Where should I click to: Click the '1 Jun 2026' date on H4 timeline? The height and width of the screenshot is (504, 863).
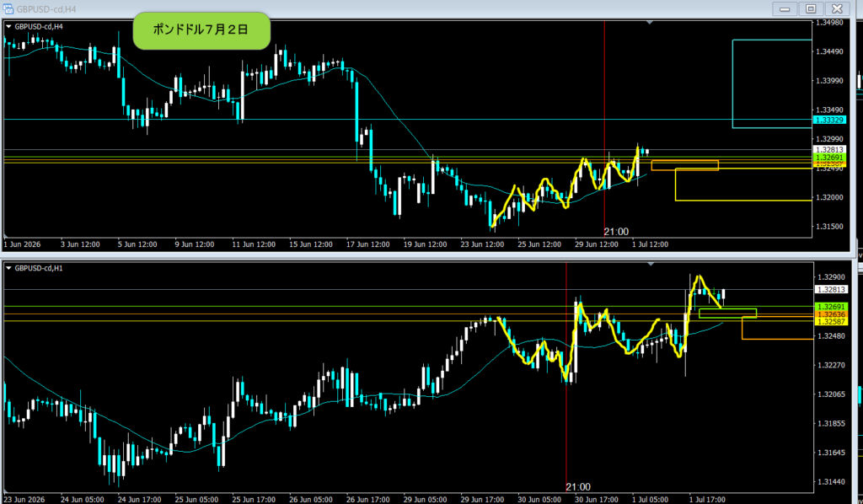(22, 244)
